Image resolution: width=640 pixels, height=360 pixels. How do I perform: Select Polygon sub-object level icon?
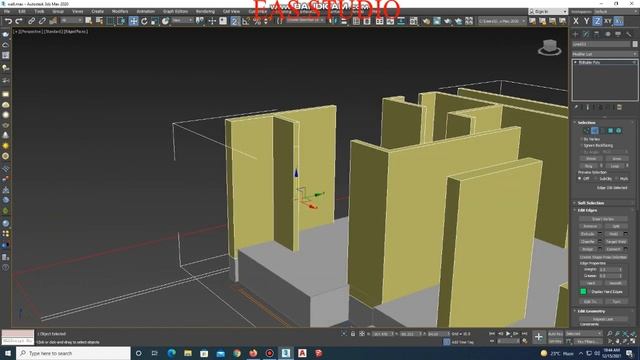610,131
